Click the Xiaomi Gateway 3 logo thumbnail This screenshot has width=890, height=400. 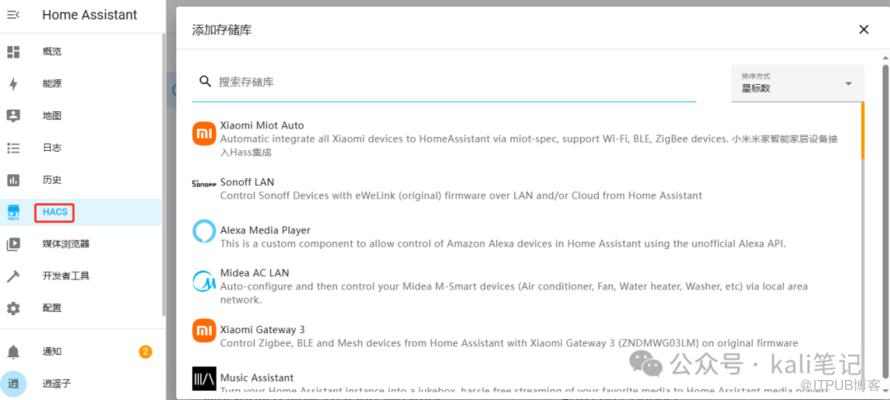click(204, 329)
